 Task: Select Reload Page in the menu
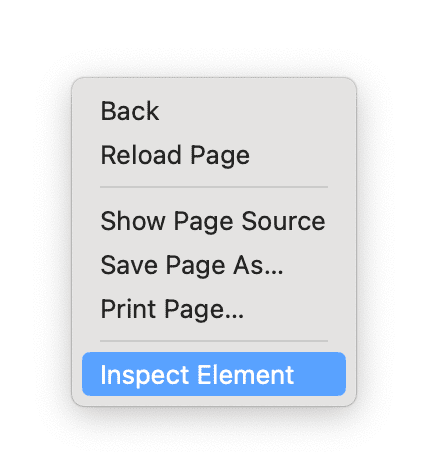tap(214, 155)
